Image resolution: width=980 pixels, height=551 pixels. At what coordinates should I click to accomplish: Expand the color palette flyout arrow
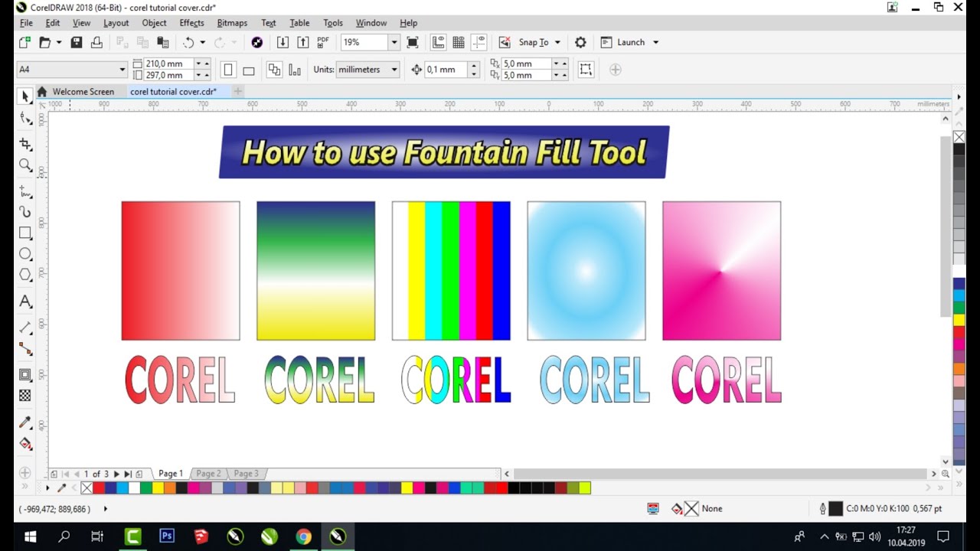tap(47, 487)
